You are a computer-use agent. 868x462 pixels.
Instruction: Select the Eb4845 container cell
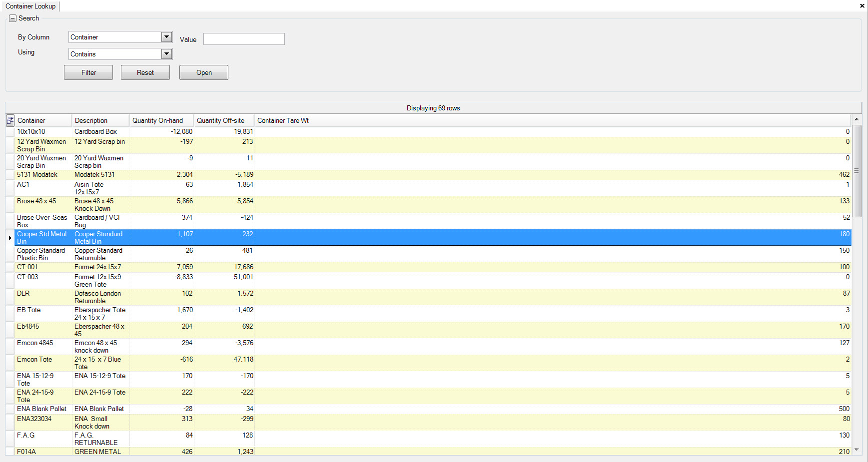pos(43,330)
